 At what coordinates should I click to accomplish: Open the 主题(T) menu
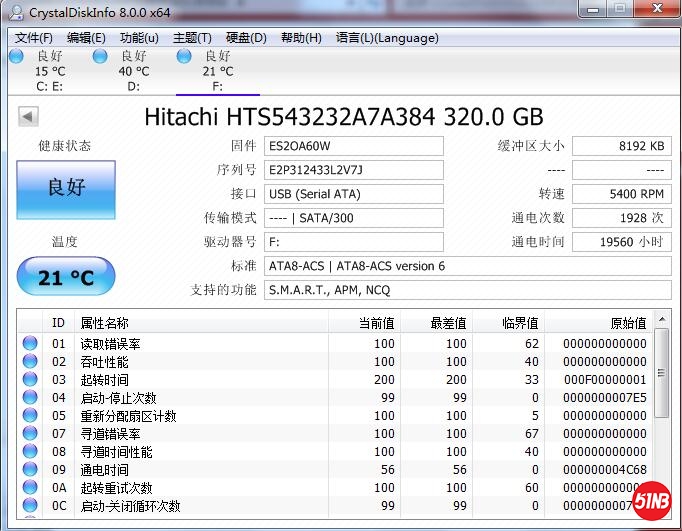[x=192, y=38]
